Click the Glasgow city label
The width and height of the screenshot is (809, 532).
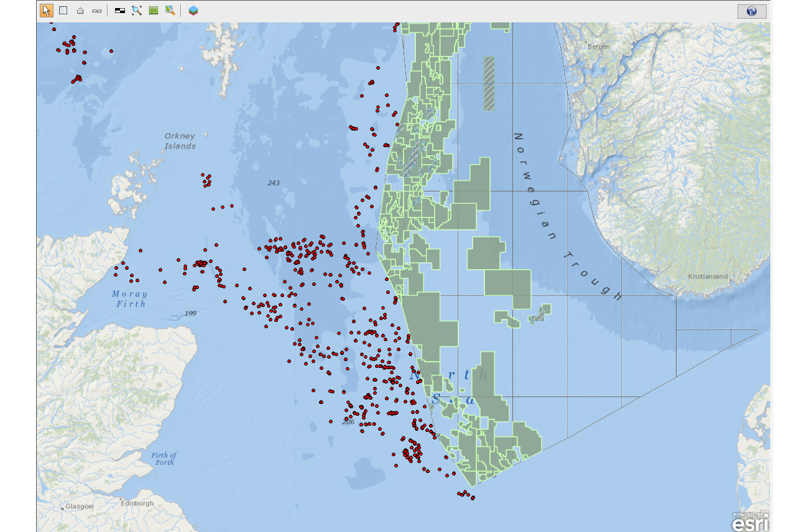tap(81, 507)
